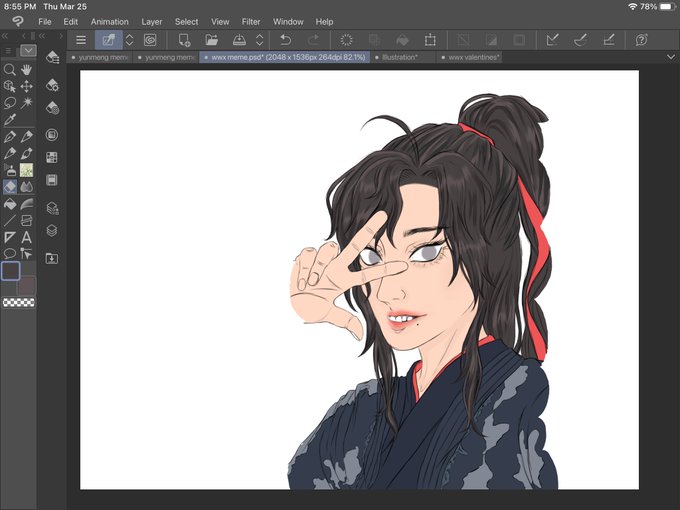Open the help assistance icon

click(x=641, y=40)
